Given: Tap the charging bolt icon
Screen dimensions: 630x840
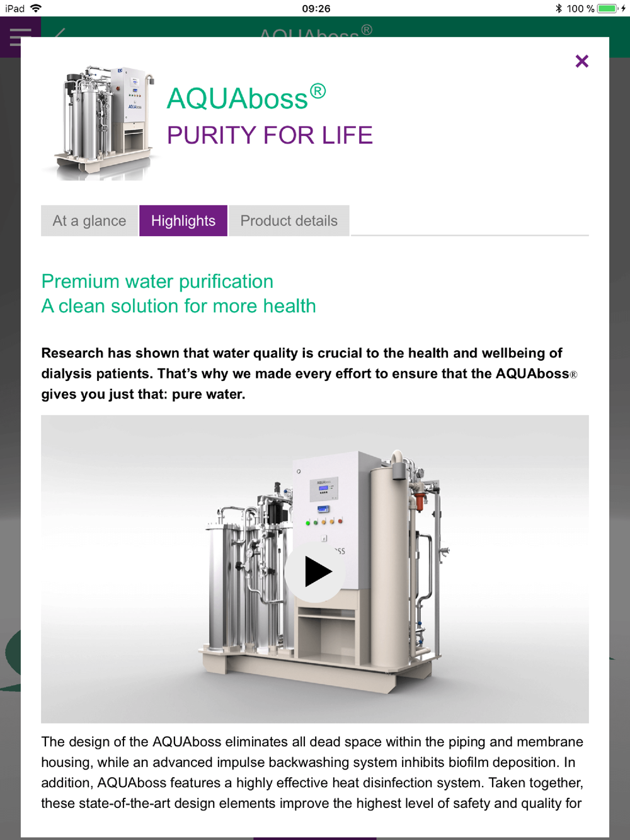Looking at the screenshot, I should (624, 8).
